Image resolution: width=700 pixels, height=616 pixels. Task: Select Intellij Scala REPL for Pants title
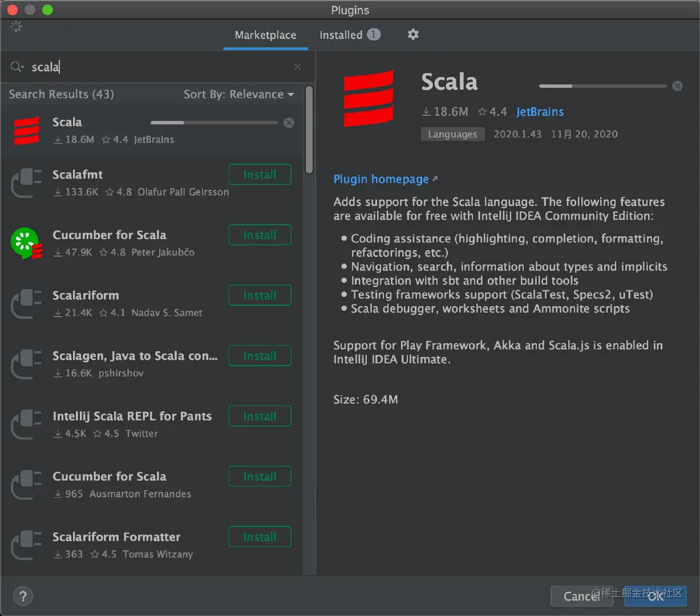pyautogui.click(x=132, y=416)
